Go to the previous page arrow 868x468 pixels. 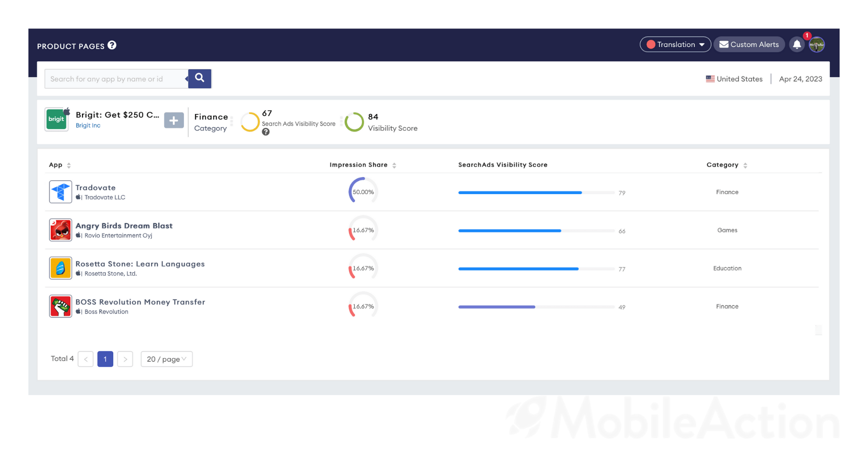pyautogui.click(x=86, y=359)
